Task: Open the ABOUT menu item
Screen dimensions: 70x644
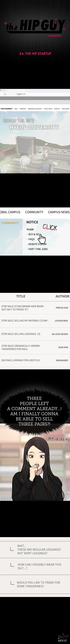Action: pos(16,109)
